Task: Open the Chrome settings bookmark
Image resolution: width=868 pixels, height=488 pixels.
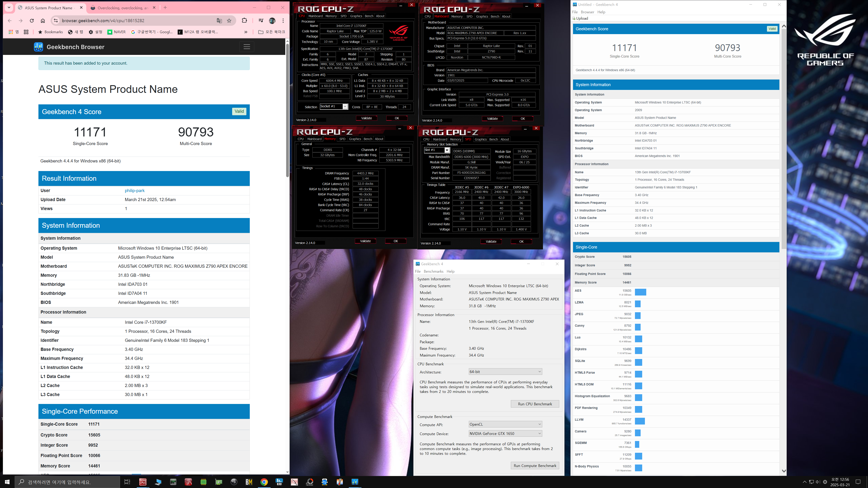Action: [x=95, y=32]
